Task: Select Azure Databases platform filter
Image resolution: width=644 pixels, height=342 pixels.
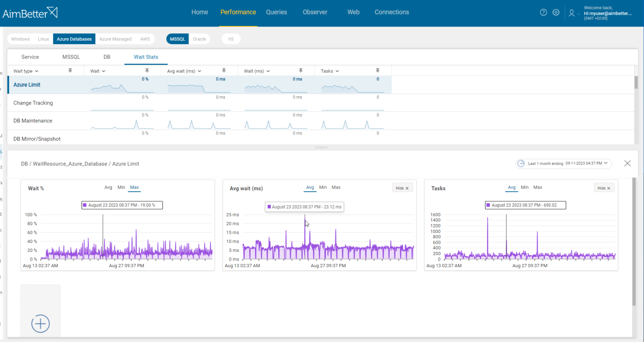Action: 74,39
